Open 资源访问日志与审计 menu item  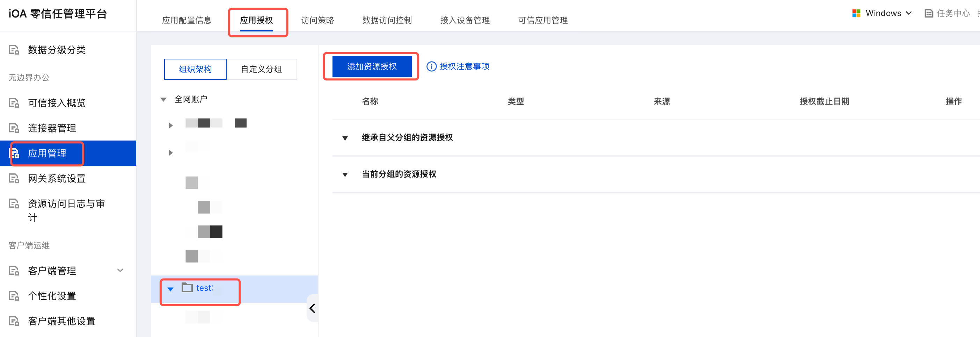point(67,210)
